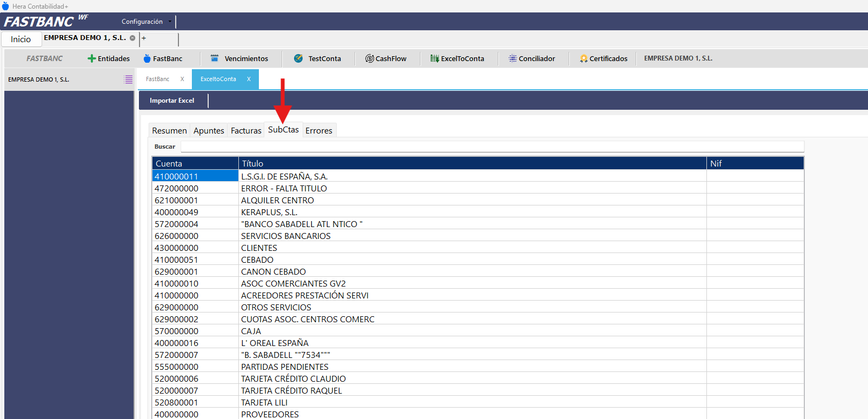Click the title "L' OREAL ESPAÑA"

(x=275, y=343)
